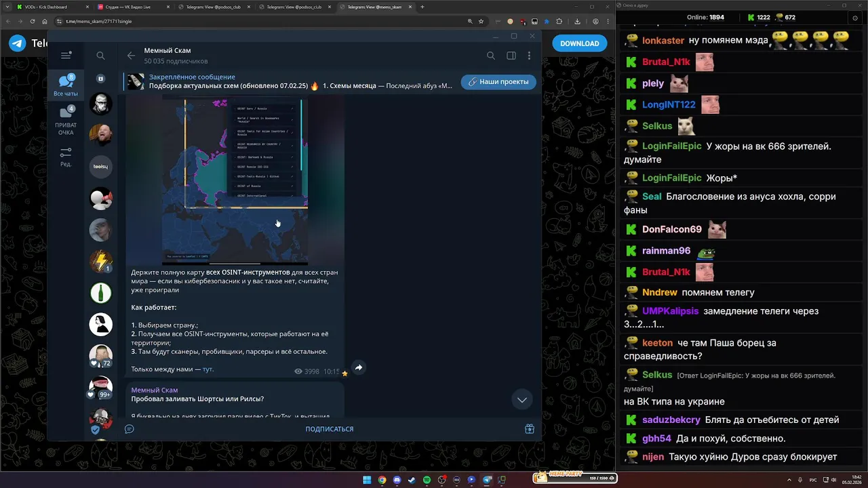Open the Все чаты folder
This screenshot has width=868, height=488.
66,85
